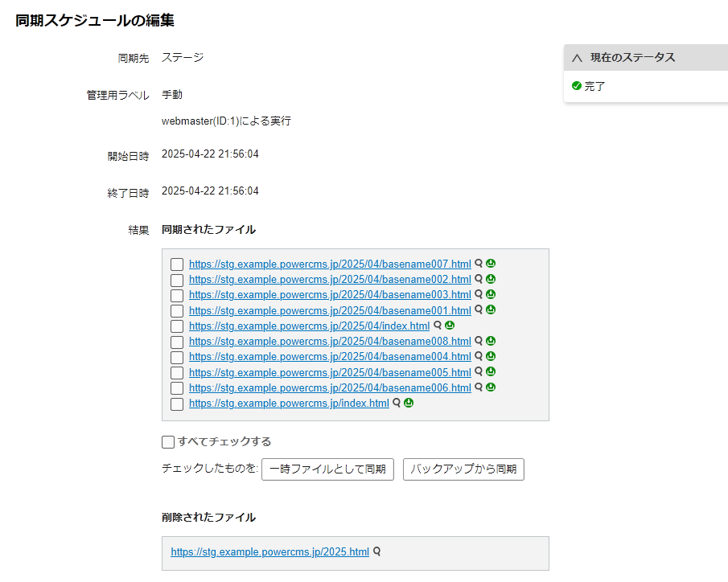Click the magnifier icon next to basename008.html
The height and width of the screenshot is (582, 728).
tap(479, 341)
